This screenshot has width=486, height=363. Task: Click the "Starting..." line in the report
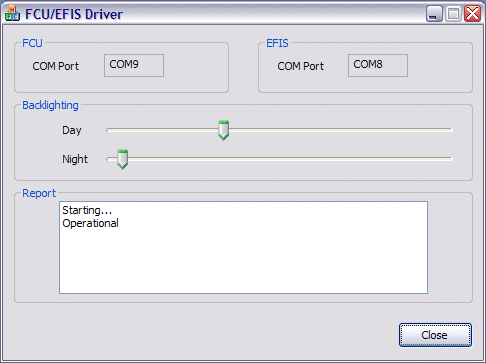87,210
